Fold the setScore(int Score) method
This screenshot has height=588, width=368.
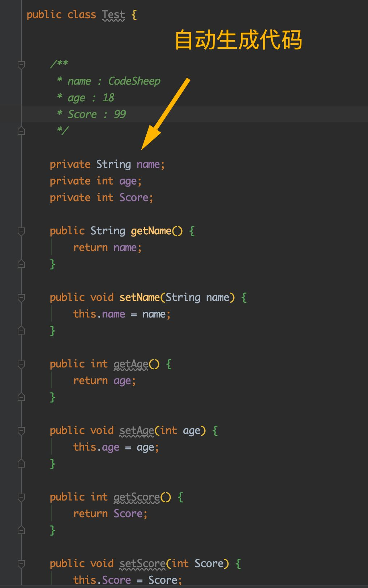[21, 564]
